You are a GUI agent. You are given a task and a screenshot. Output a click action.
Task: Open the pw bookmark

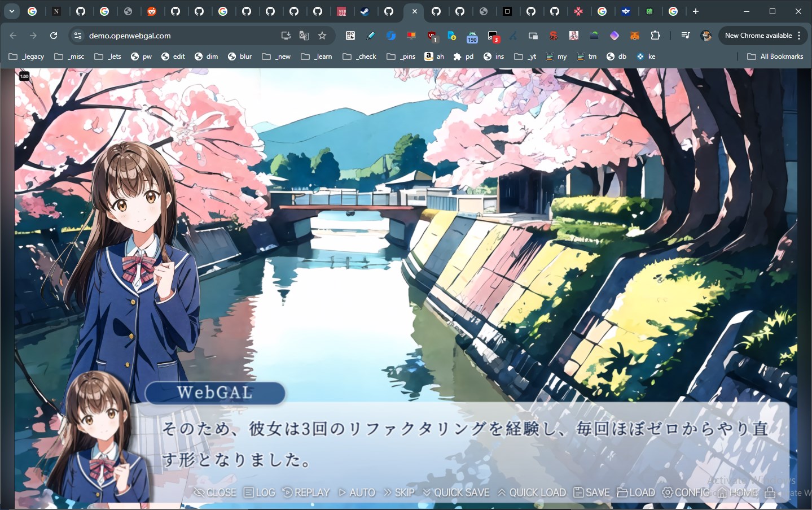point(141,56)
